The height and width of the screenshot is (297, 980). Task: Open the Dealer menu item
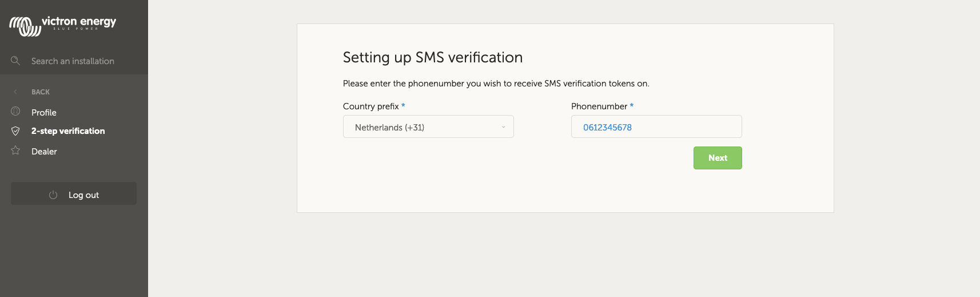pyautogui.click(x=44, y=152)
